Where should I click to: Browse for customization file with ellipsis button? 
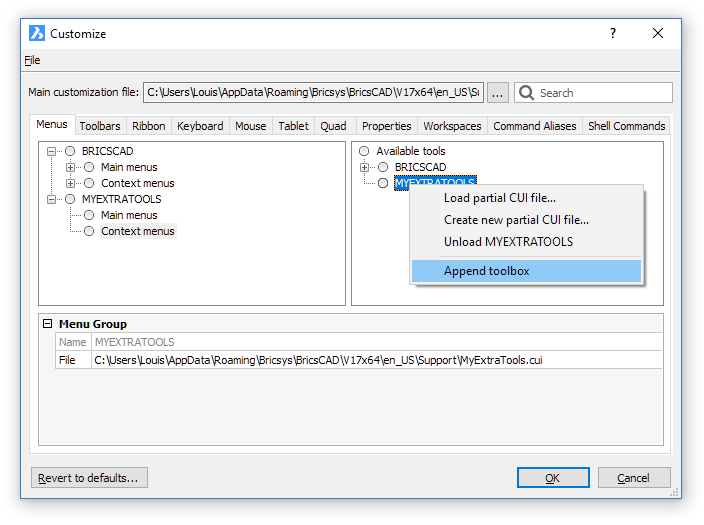click(497, 93)
